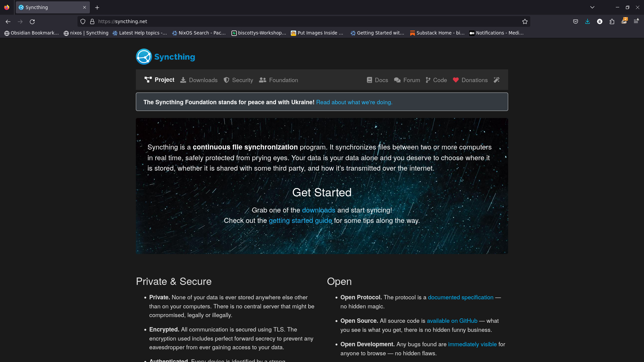
Task: Open the Donations nav link
Action: (x=470, y=80)
